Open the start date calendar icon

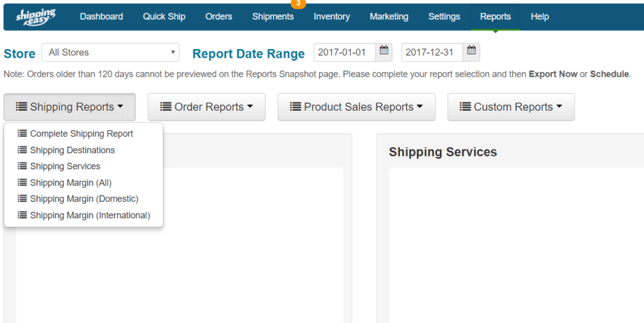coord(384,52)
